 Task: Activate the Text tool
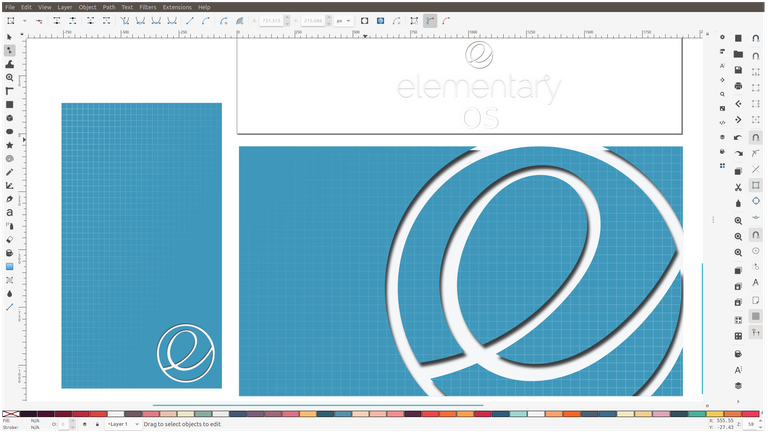(9, 213)
